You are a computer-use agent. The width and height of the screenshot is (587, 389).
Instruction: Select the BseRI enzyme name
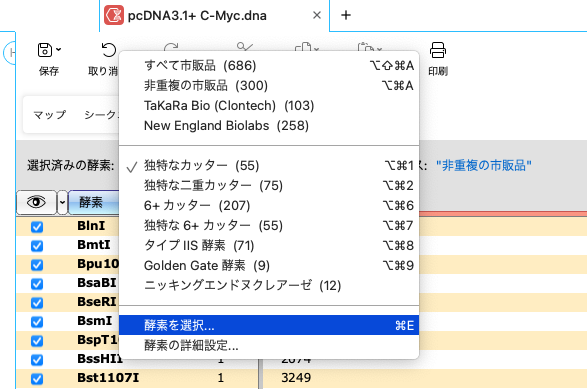(97, 302)
